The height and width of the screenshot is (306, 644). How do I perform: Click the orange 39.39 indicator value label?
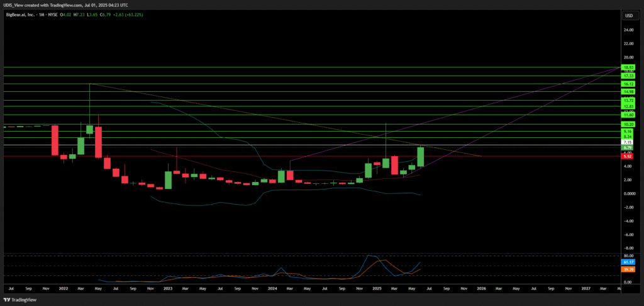tap(628, 269)
